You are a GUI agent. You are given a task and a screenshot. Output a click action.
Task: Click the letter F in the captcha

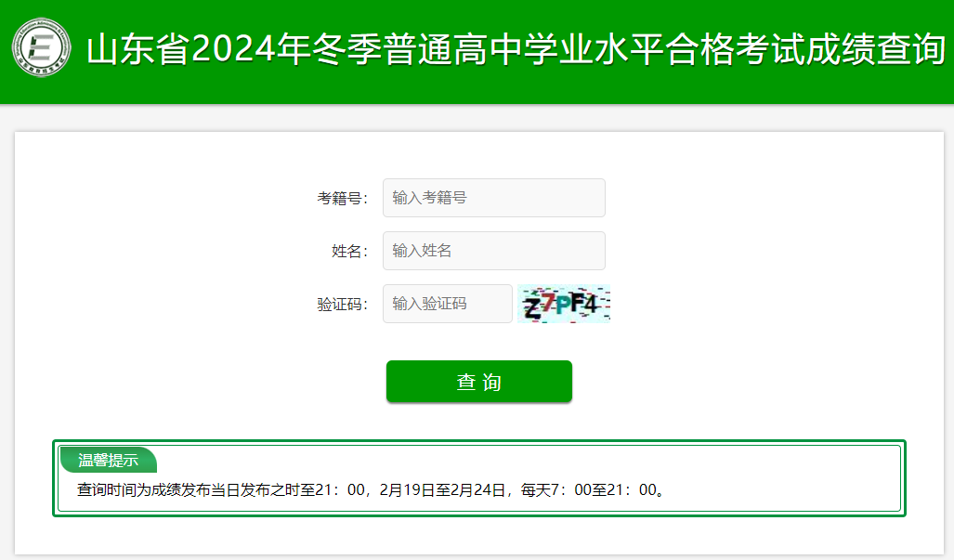click(578, 302)
